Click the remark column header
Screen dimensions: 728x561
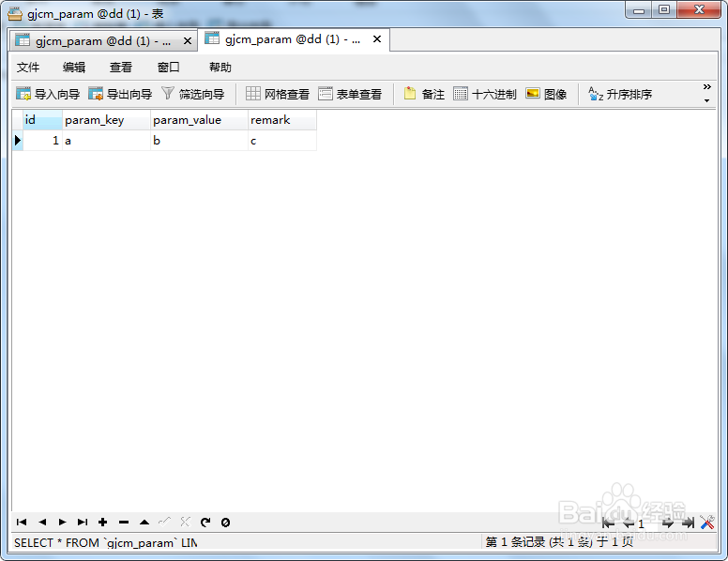(282, 120)
